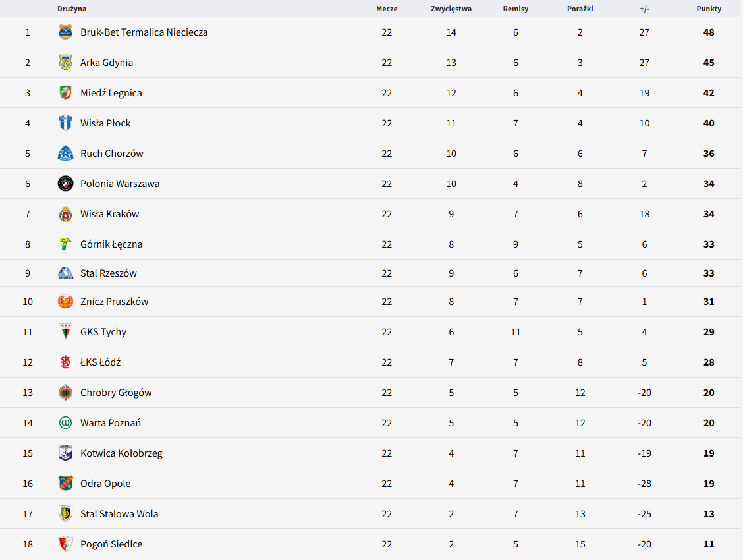Open the Górnik Łęczna team name
Screen dimensions: 743x560
(x=111, y=244)
